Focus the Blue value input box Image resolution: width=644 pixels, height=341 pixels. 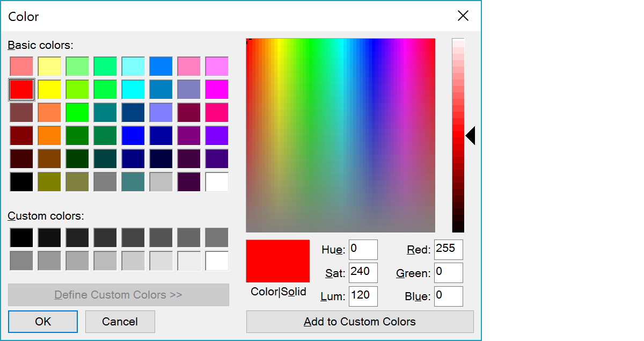pyautogui.click(x=448, y=296)
